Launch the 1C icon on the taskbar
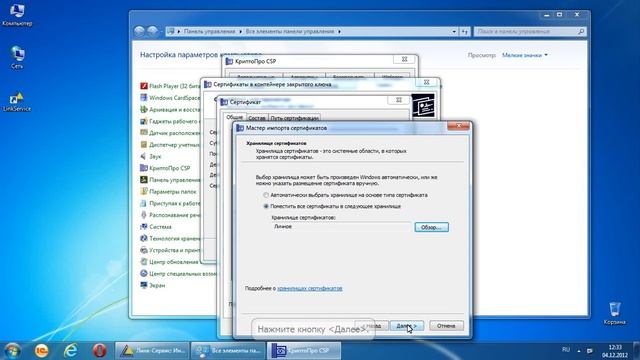This screenshot has height=360, width=640. pyautogui.click(x=41, y=351)
